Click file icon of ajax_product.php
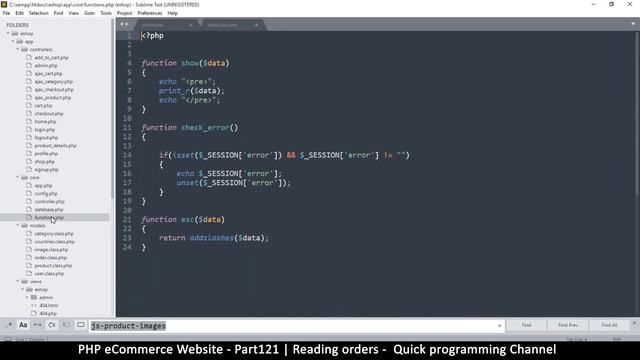 (x=29, y=98)
